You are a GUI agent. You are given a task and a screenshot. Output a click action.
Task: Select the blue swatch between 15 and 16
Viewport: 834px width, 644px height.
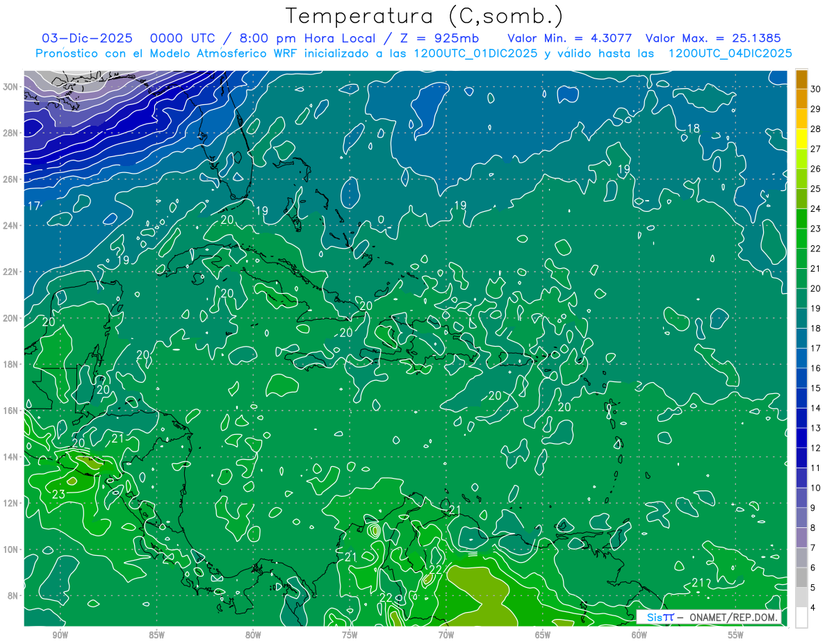click(801, 379)
